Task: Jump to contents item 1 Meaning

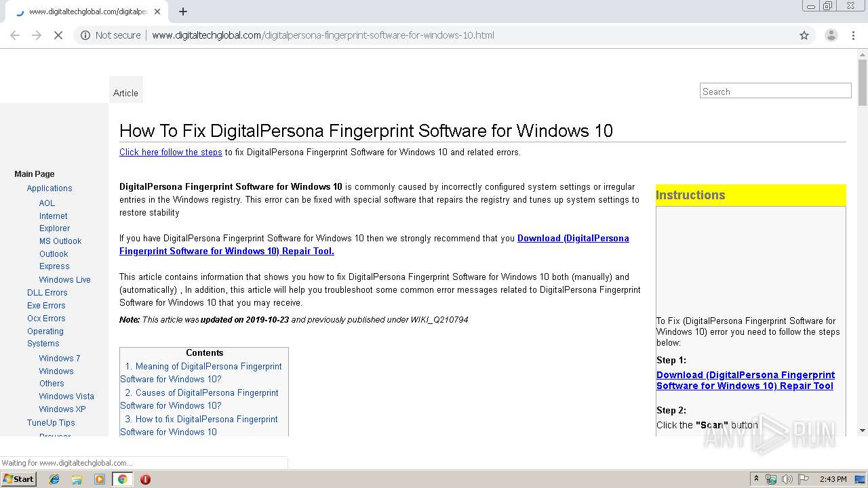Action: point(201,373)
